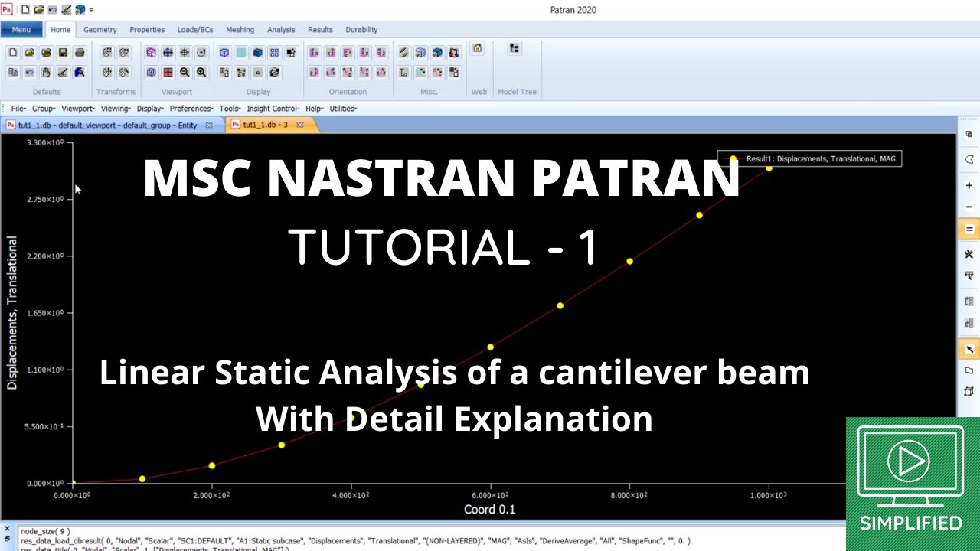The image size is (980, 551).
Task: Open the Group dropdown menu
Action: (43, 109)
